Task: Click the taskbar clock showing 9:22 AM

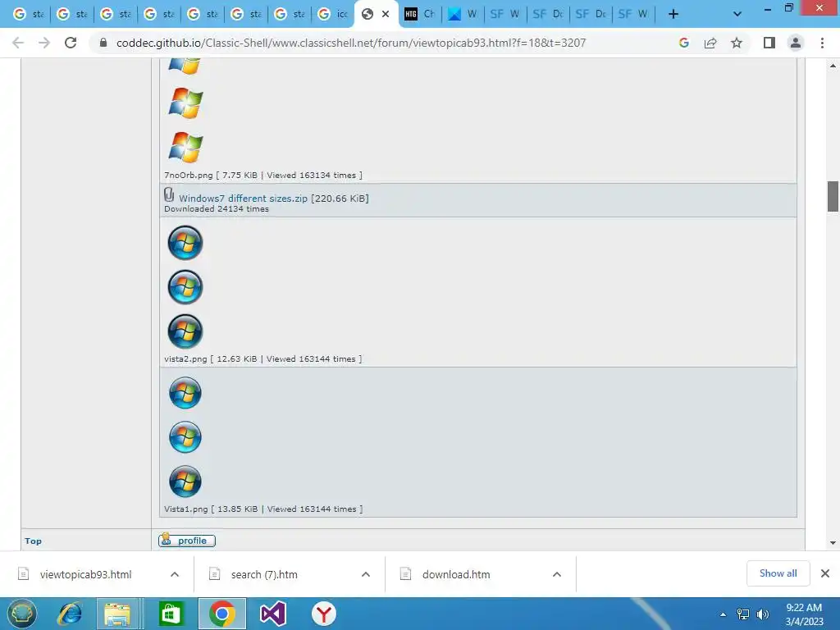Action: 804,614
